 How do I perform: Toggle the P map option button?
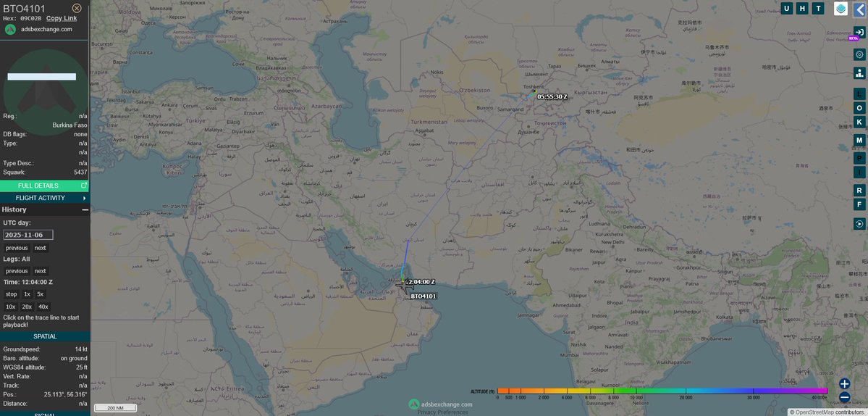coord(859,157)
